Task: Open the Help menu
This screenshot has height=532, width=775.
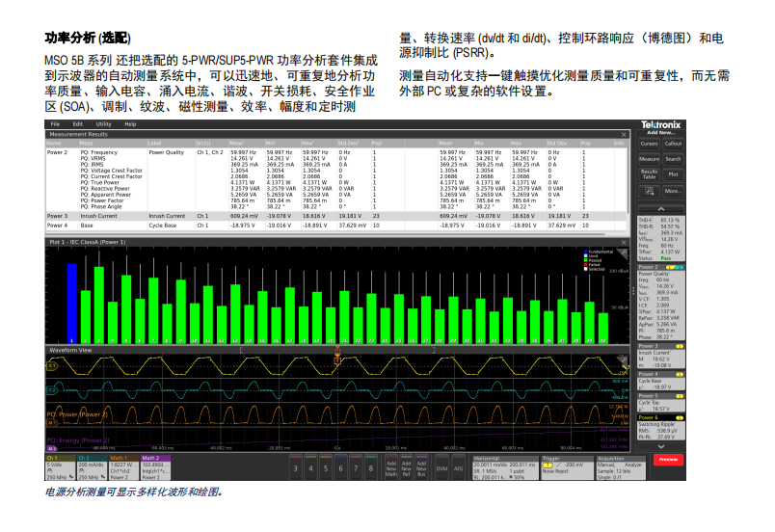Action: pyautogui.click(x=130, y=124)
